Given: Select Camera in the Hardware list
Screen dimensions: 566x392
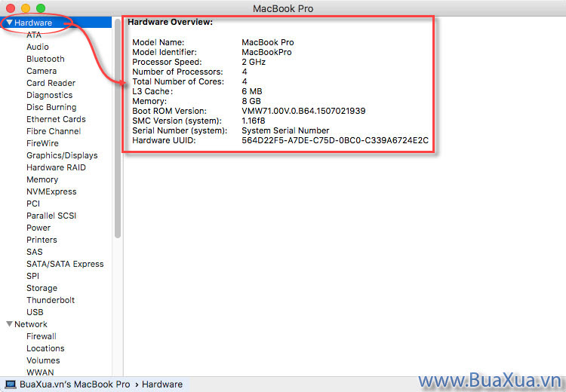Looking at the screenshot, I should pyautogui.click(x=42, y=71).
